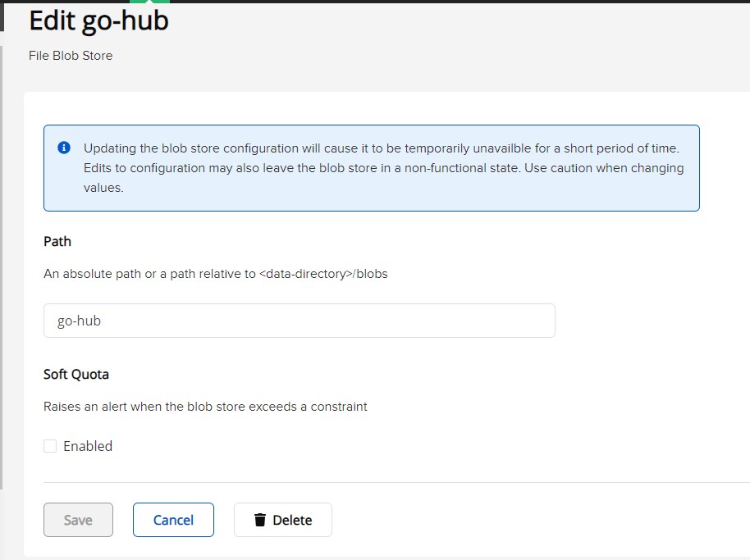Screen dimensions: 750x560
Task: Cancel editing the blob store
Action: [x=173, y=520]
